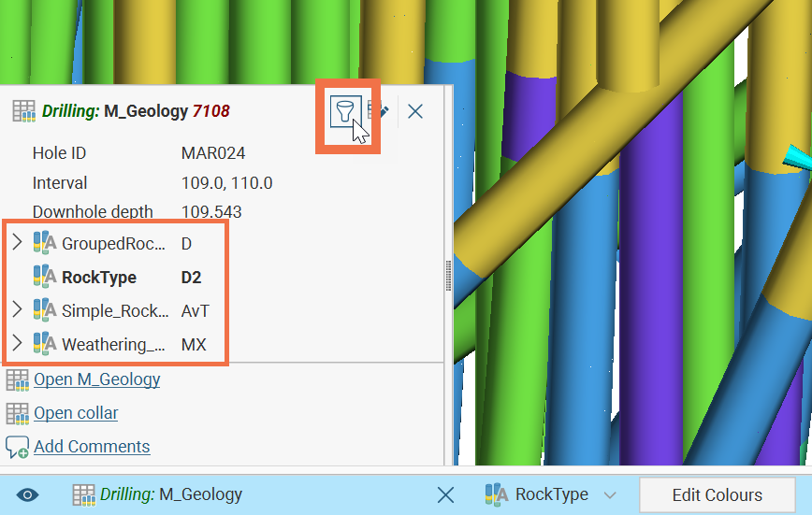
Task: Click the Add Comments link
Action: [91, 447]
